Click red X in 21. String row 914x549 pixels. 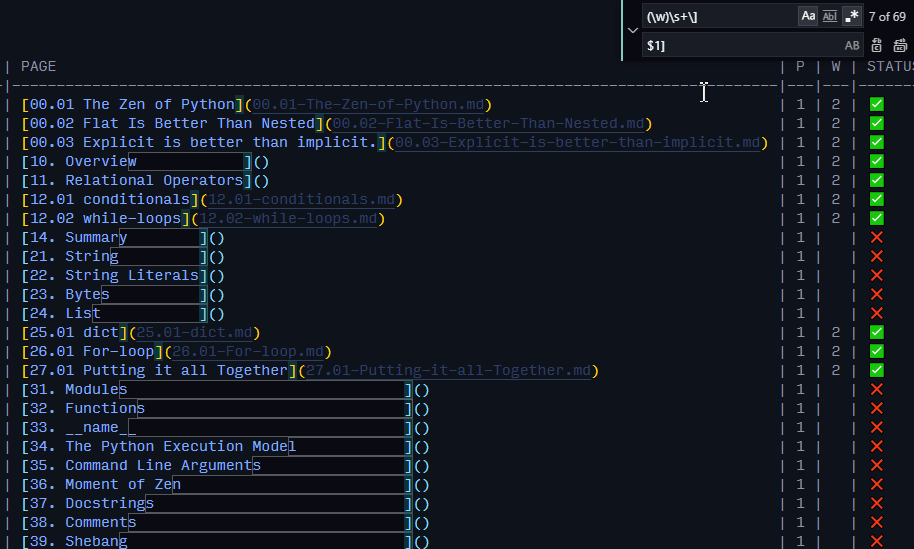(x=877, y=256)
